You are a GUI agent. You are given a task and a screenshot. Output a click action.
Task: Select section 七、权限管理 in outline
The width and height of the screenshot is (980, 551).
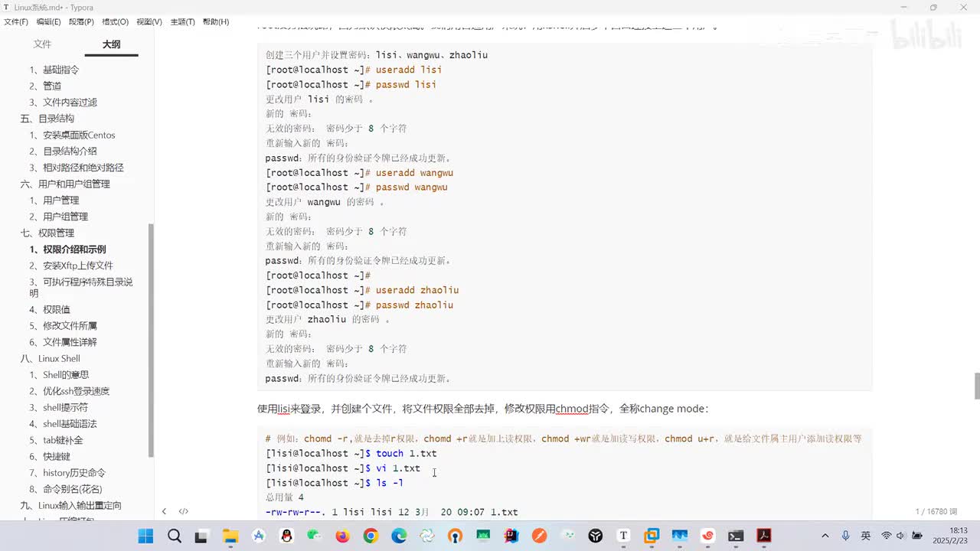47,233
